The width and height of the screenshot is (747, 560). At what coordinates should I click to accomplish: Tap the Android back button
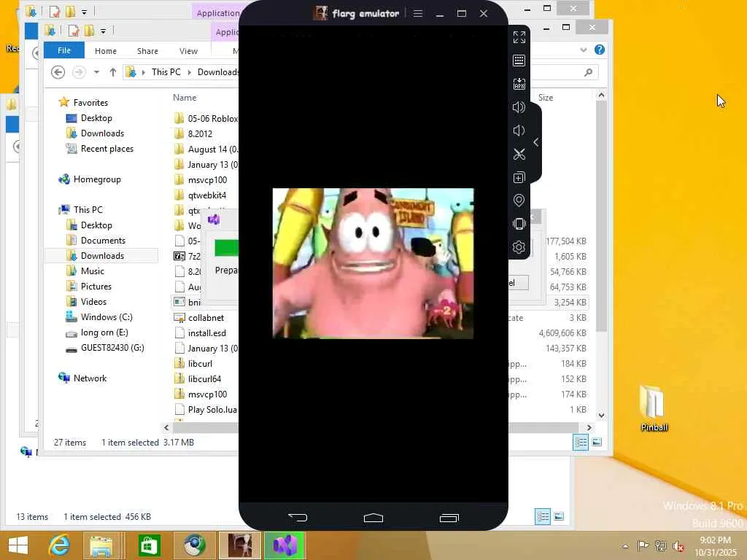(298, 517)
